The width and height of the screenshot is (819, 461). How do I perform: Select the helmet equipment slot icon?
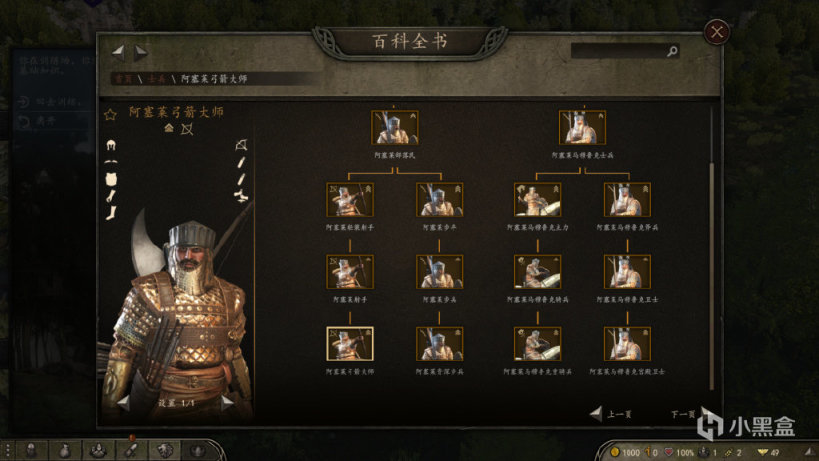pos(111,145)
